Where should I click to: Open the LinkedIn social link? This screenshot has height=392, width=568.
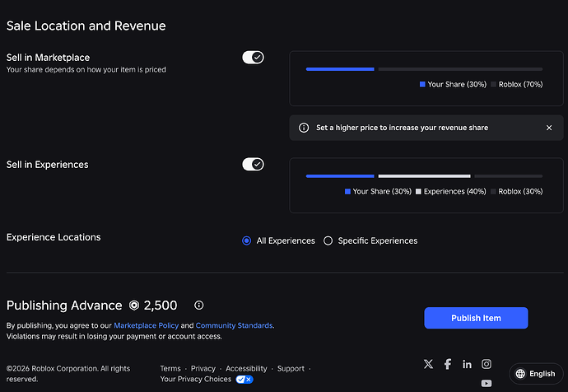[x=467, y=364]
